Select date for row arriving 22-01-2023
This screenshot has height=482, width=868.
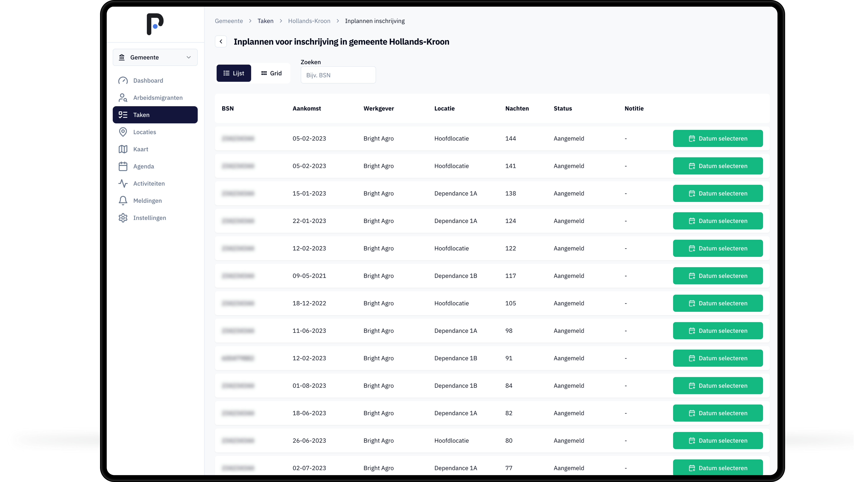click(718, 221)
